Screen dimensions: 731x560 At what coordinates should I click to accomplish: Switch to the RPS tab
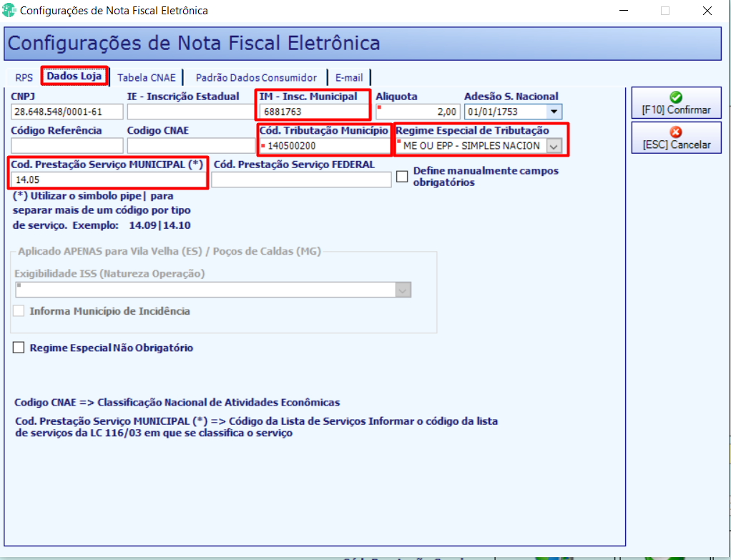(x=24, y=77)
